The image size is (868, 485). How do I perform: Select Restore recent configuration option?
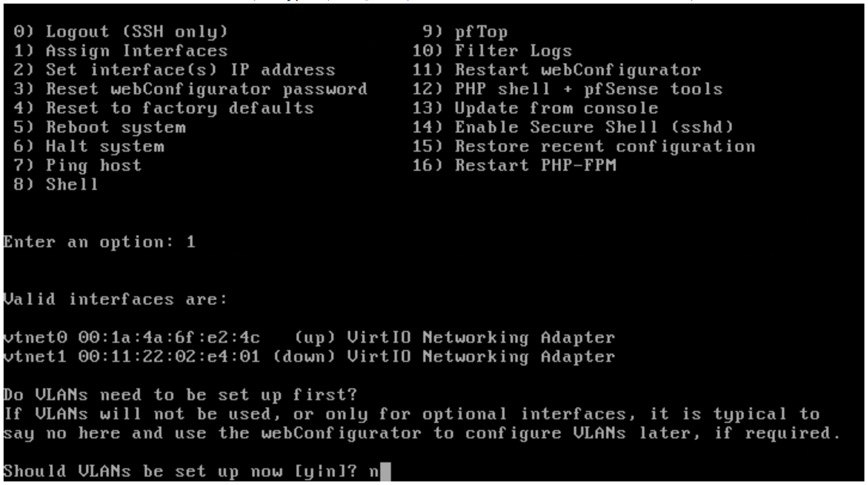point(583,146)
